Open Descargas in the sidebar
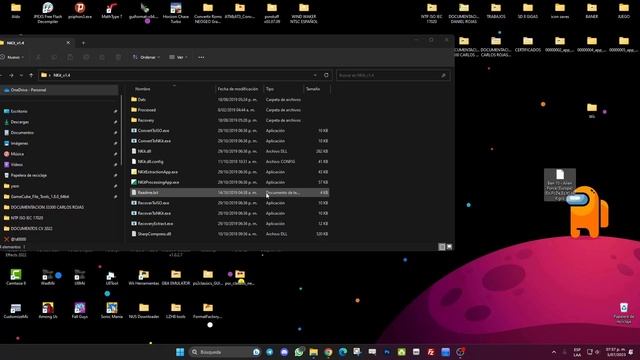640x360 pixels. (x=20, y=122)
